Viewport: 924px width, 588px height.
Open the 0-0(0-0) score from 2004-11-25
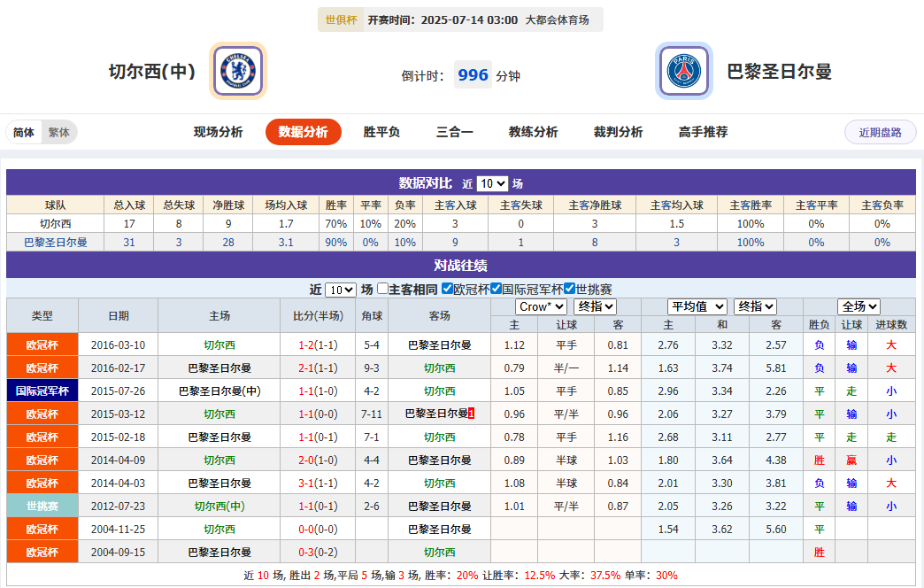319,529
